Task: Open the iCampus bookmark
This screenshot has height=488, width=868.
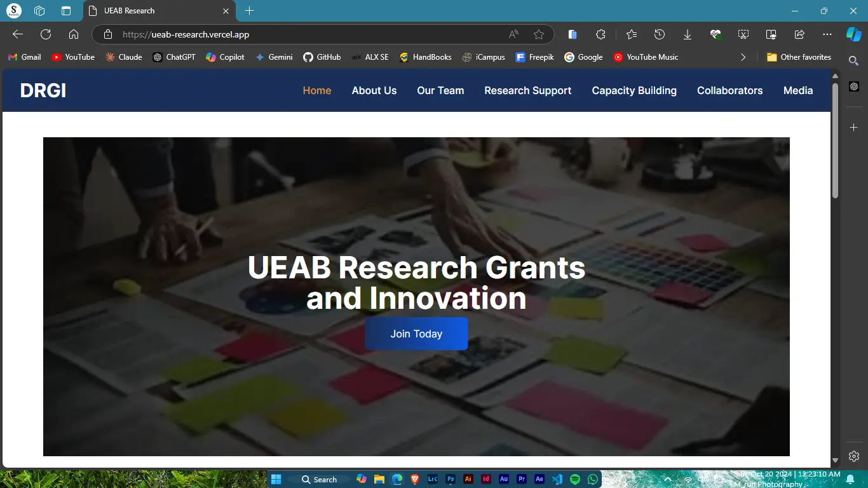Action: [x=484, y=57]
